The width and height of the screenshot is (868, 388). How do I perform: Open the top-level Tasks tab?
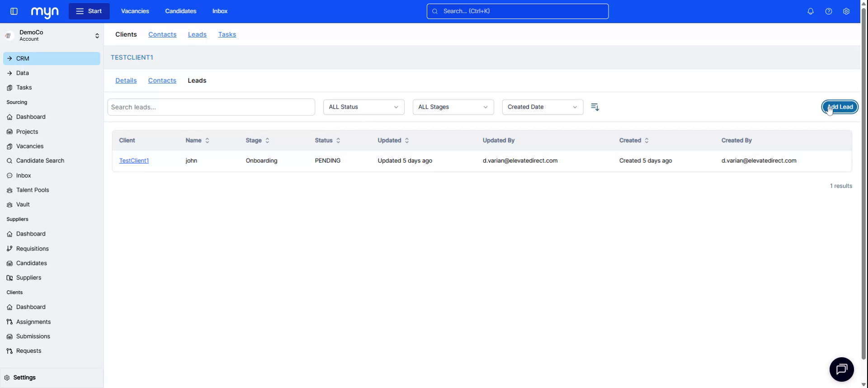(227, 34)
